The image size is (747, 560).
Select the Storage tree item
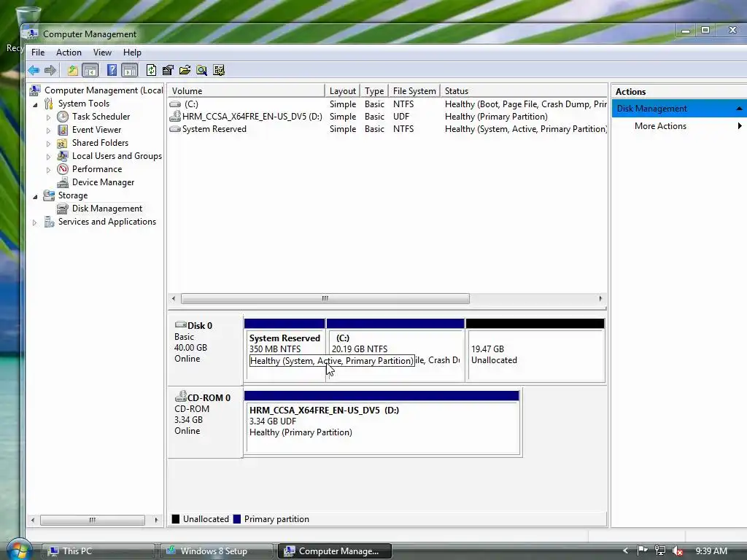tap(72, 195)
